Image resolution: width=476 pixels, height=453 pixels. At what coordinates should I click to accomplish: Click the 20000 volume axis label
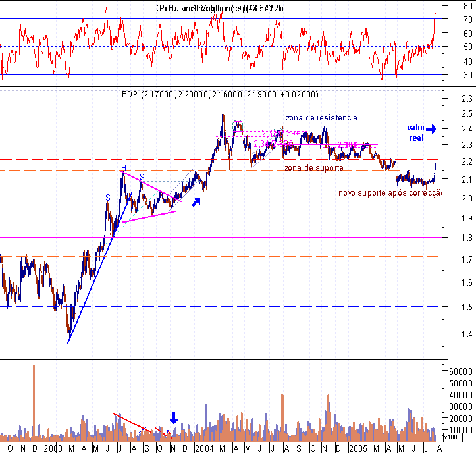coord(461,419)
